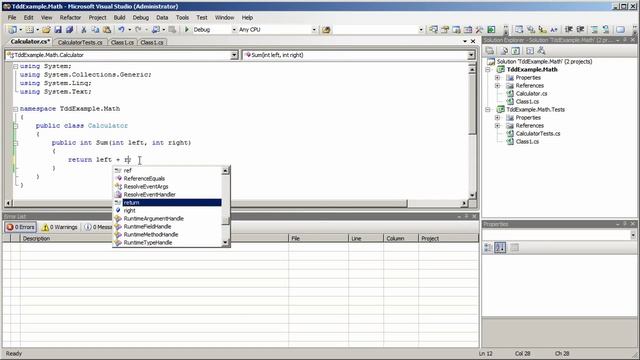Click View Class Diagram icon in Solution Explorer
Image resolution: width=640 pixels, height=360 pixels.
[541, 51]
